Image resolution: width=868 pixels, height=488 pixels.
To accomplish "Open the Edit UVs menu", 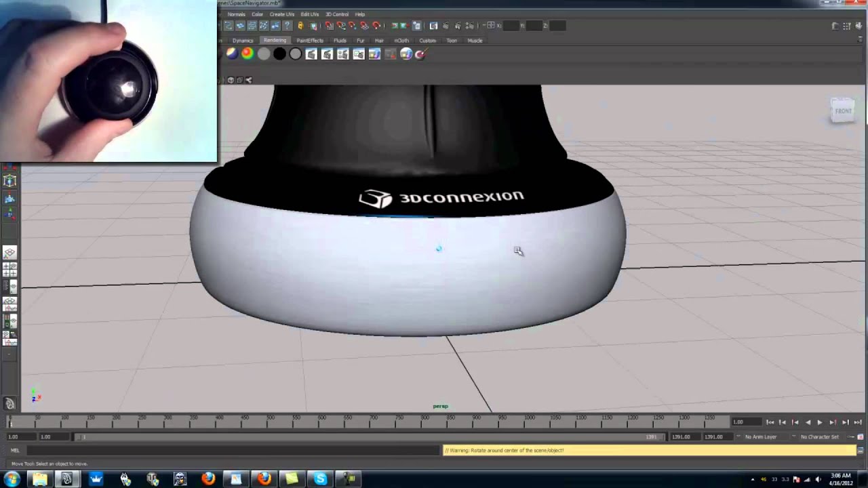I will click(x=310, y=14).
